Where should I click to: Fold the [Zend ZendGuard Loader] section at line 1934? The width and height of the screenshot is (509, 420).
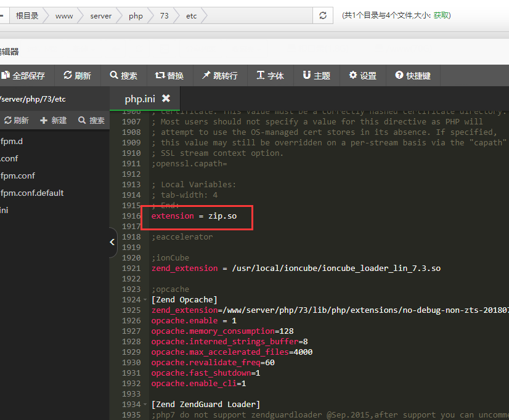[145, 405]
